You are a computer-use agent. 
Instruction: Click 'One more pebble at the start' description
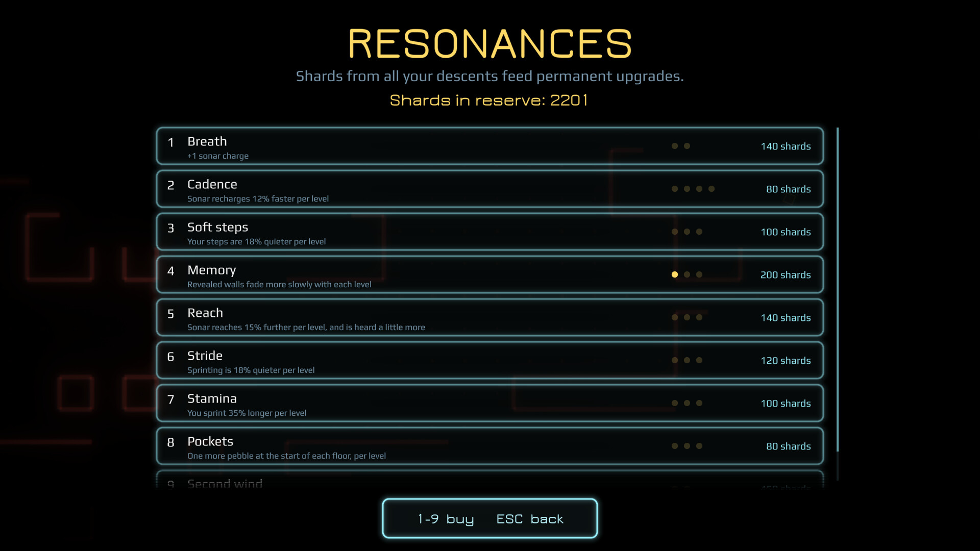point(286,456)
